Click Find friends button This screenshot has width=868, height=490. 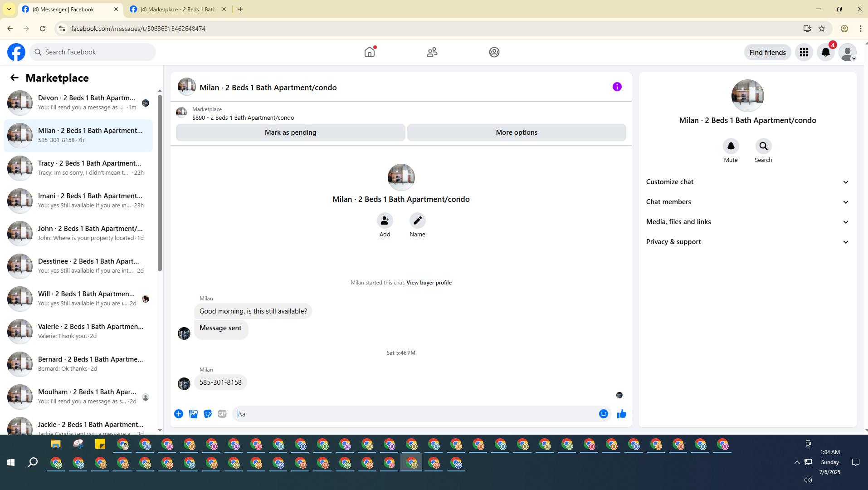(767, 52)
